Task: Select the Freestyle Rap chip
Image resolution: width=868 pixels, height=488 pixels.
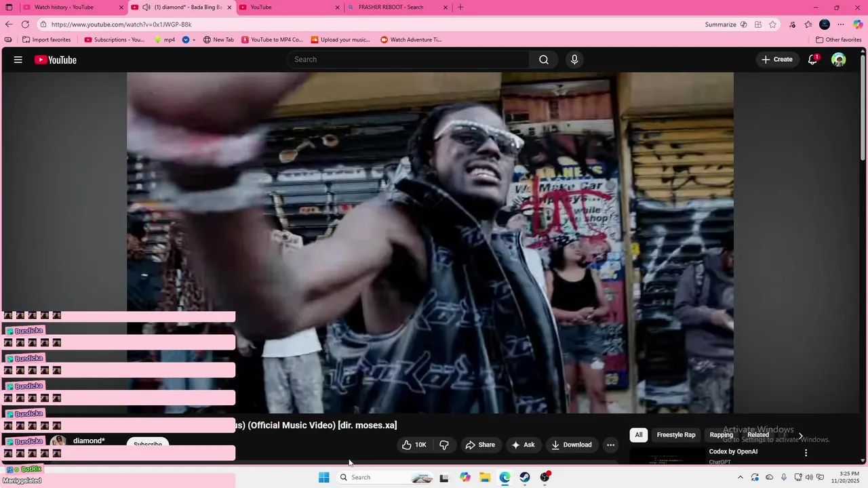Action: (676, 435)
